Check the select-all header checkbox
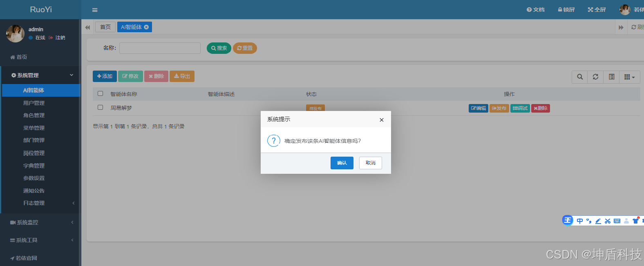644x266 pixels. point(100,93)
